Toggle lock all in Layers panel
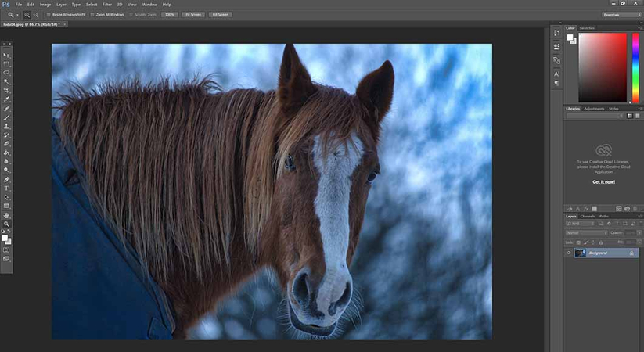Viewport: 644px width, 352px height. coord(600,242)
